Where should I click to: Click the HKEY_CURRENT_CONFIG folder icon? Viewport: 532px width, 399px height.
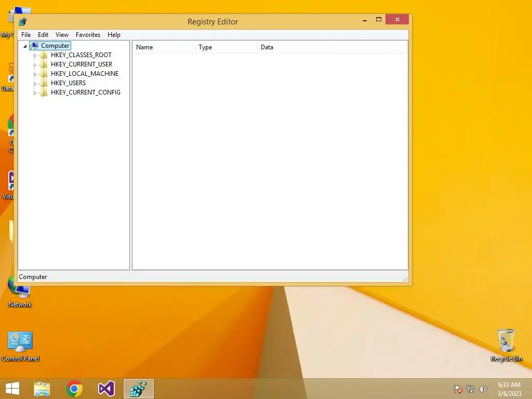[44, 92]
